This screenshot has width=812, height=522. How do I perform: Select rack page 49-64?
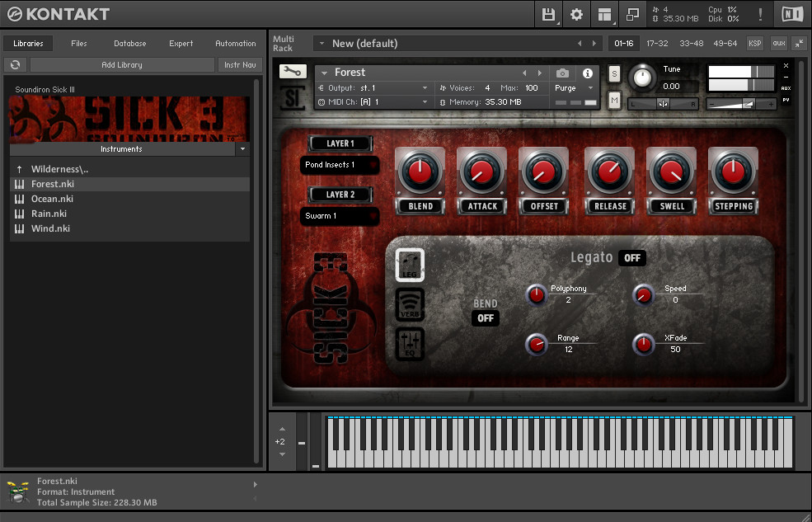[x=725, y=44]
